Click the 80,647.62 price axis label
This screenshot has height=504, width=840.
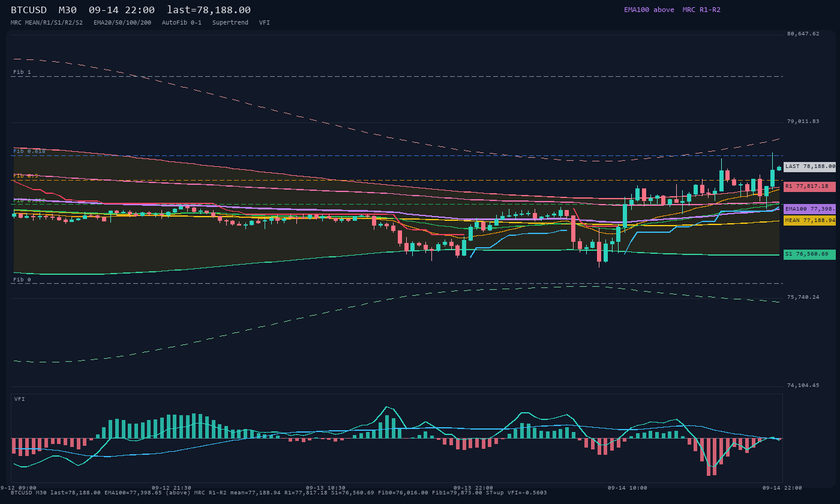coord(803,34)
